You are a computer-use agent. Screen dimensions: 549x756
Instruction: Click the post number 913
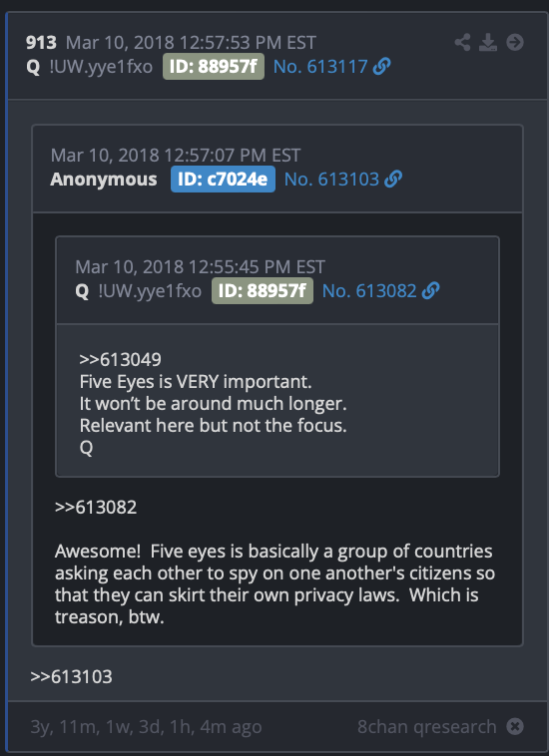click(41, 43)
